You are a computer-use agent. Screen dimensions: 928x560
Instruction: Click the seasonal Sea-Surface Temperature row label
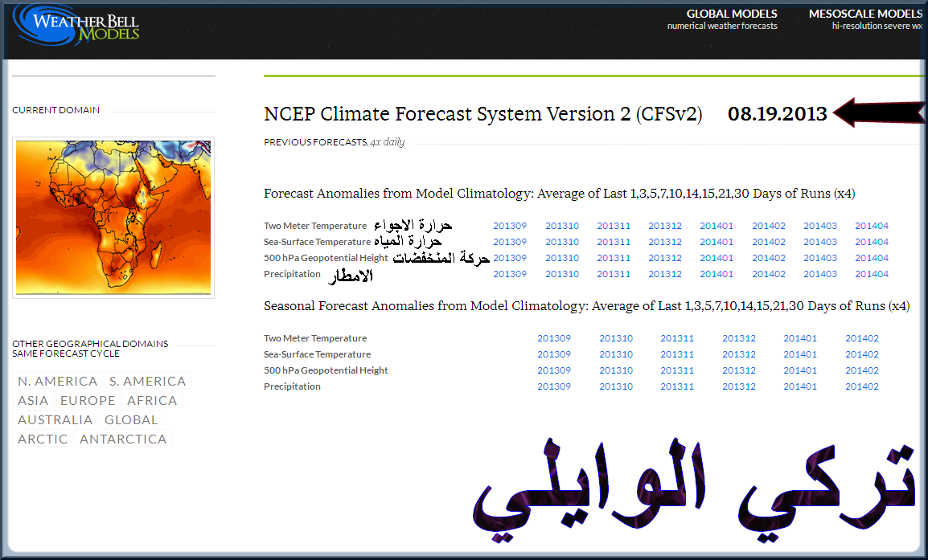tap(317, 354)
